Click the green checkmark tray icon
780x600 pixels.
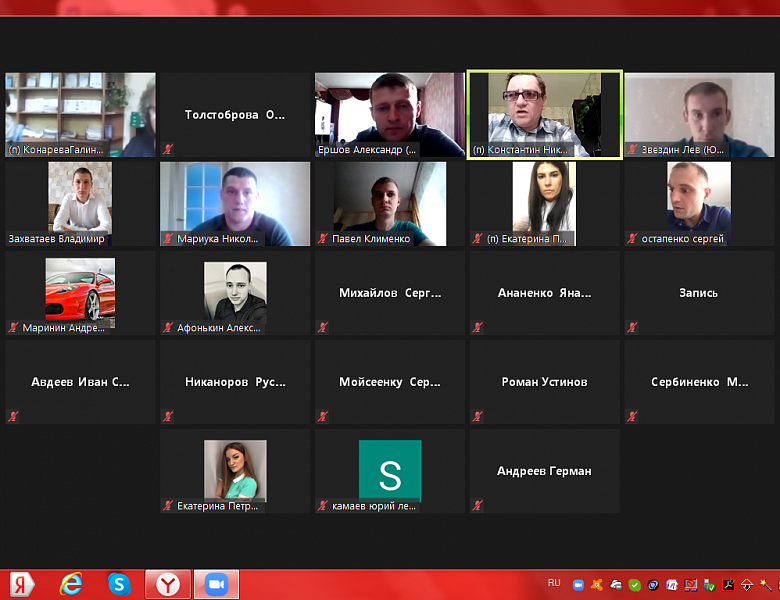point(634,585)
